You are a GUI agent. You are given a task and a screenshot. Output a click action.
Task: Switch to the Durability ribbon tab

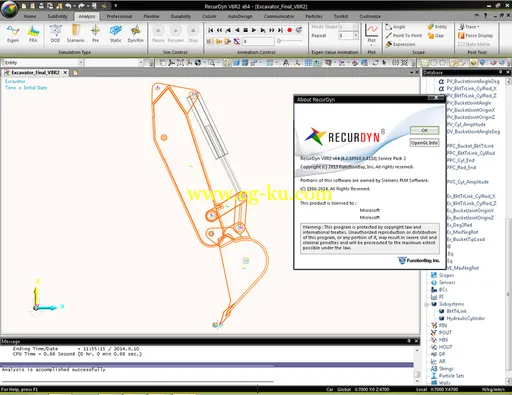181,16
